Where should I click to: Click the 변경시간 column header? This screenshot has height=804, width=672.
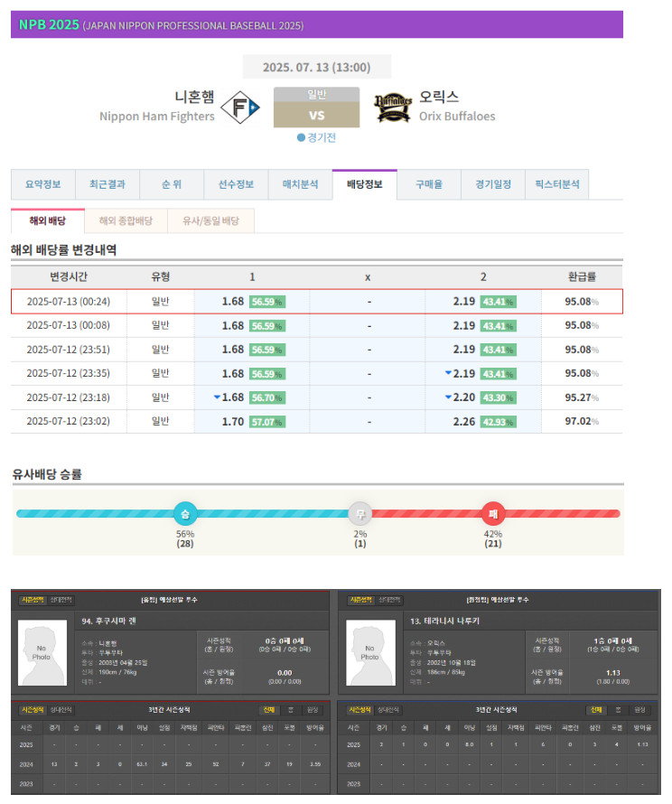coord(68,277)
